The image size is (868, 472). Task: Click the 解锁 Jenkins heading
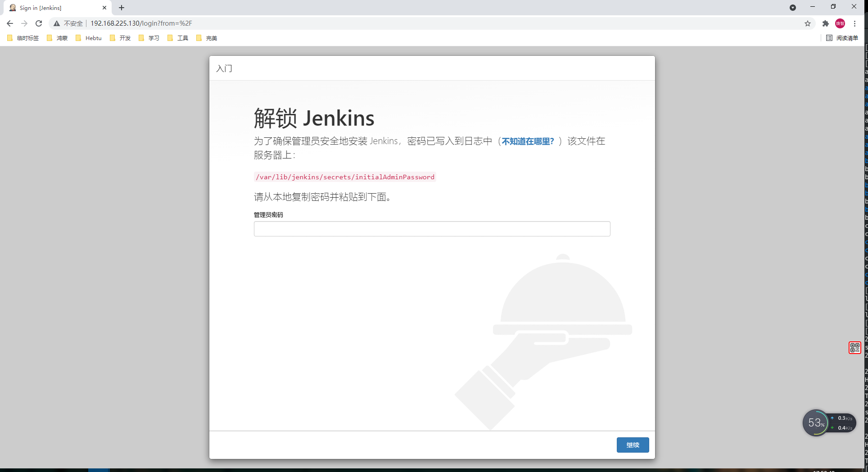[314, 118]
